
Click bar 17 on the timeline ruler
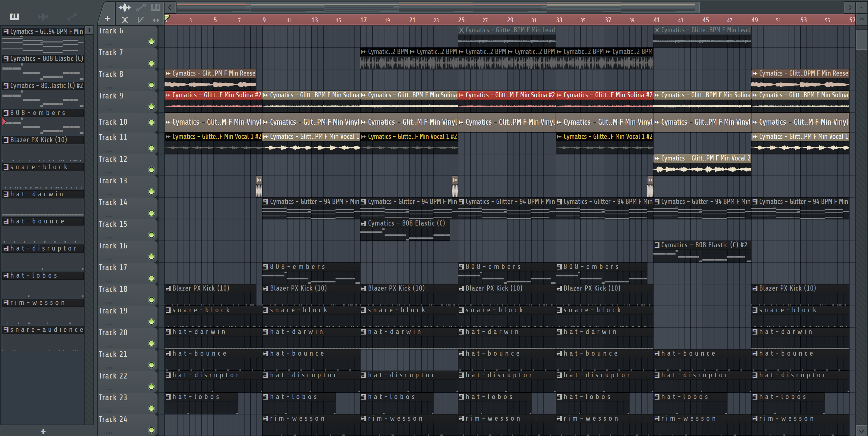363,20
